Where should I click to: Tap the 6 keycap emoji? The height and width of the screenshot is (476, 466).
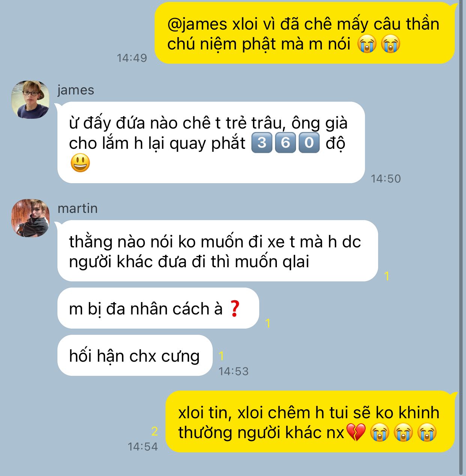[x=285, y=143]
